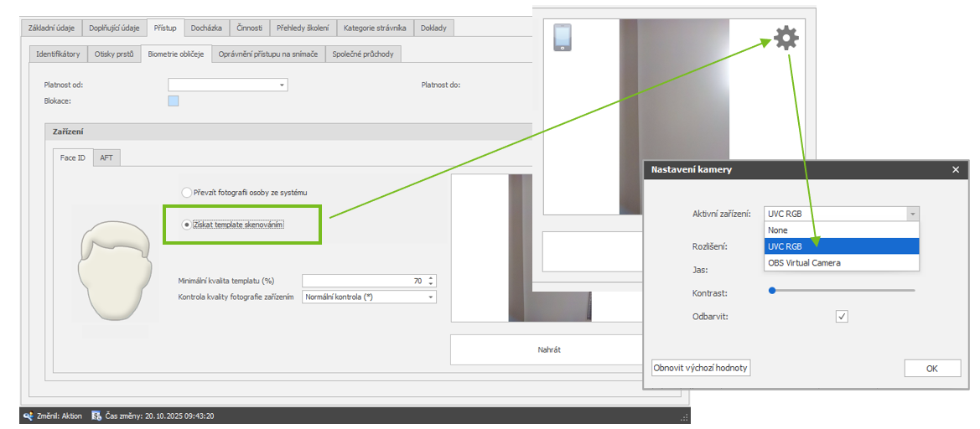
Task: Expand the Aktivní zařízení combo box
Action: click(x=913, y=214)
